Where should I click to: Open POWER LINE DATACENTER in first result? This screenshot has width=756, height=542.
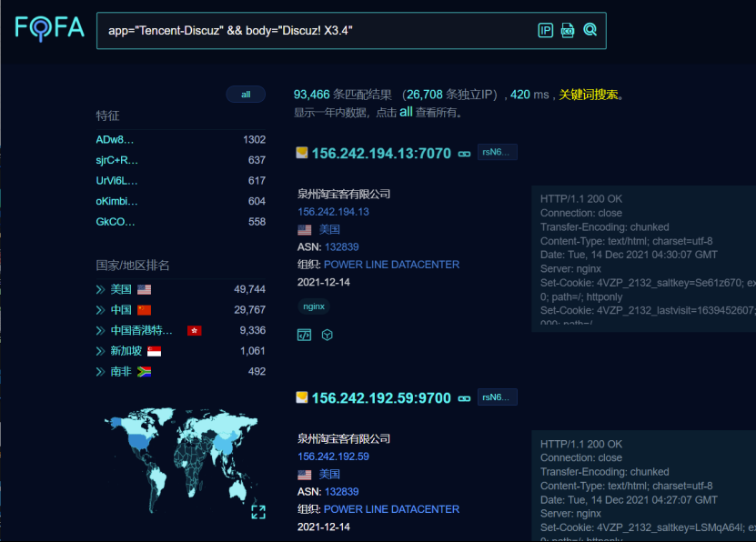(391, 265)
